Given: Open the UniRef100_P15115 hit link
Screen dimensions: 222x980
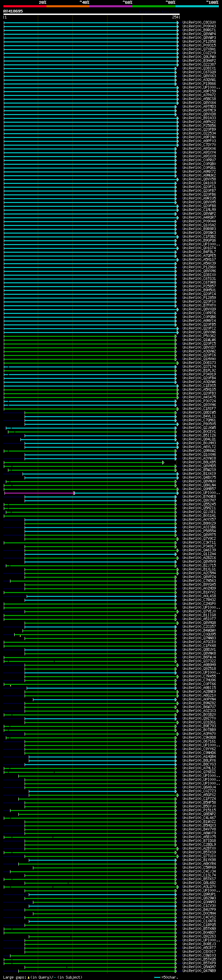Looking at the screenshot, I should pyautogui.click(x=199, y=810).
